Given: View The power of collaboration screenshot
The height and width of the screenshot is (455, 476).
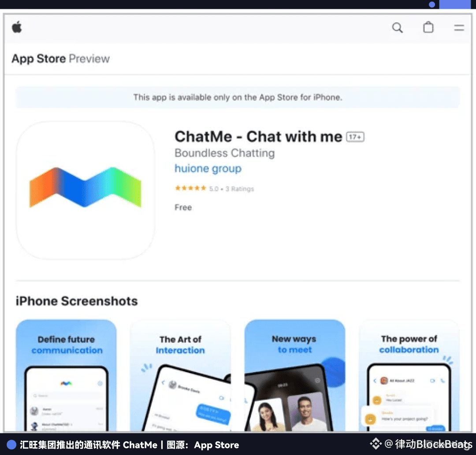Looking at the screenshot, I should (x=409, y=375).
